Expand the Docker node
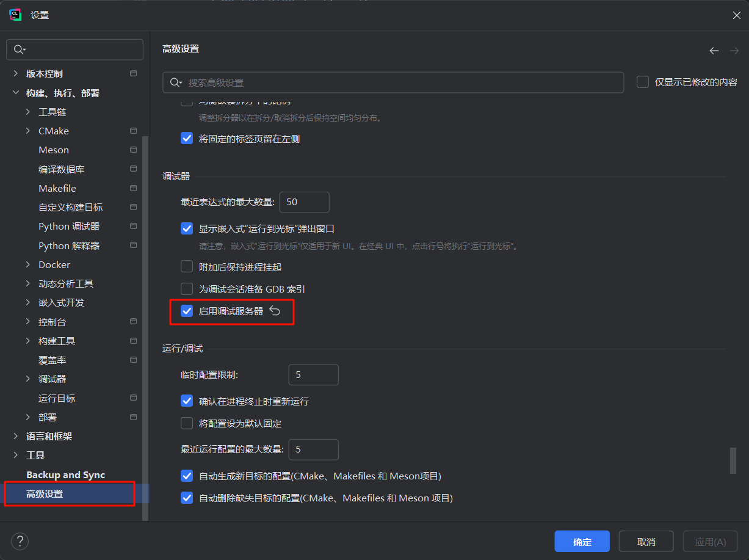The height and width of the screenshot is (560, 749). click(x=28, y=264)
